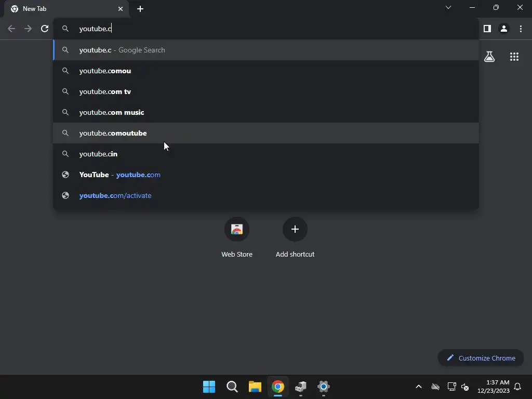The height and width of the screenshot is (399, 532).
Task: Open Windows taskbar search
Action: 232,387
